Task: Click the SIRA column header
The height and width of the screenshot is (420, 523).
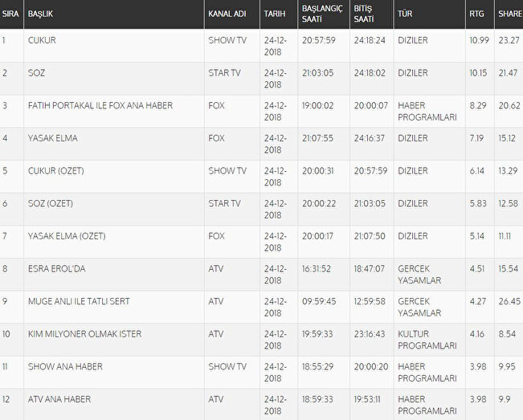Action: [10, 14]
